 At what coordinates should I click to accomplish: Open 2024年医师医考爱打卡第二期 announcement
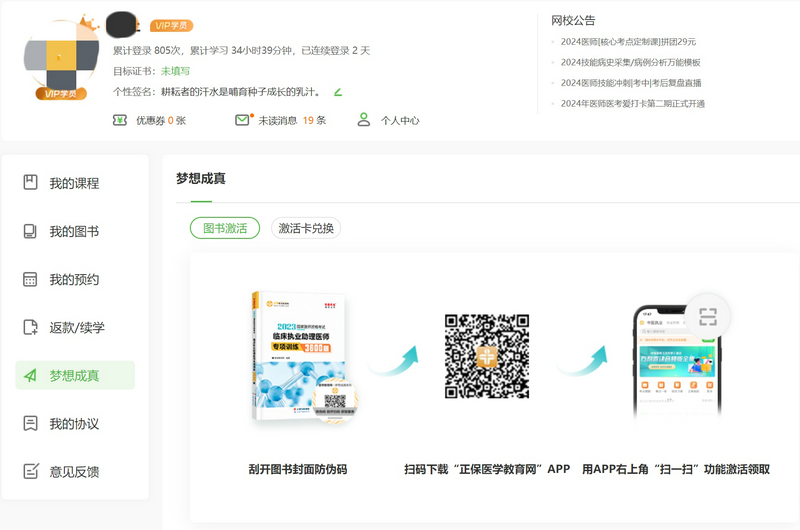(632, 103)
